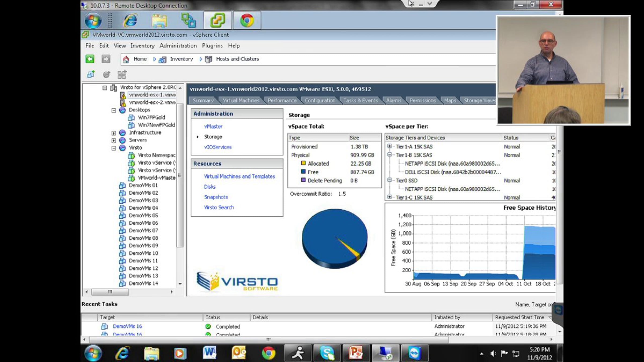Open TeamViewer from the local taskbar

point(415,353)
